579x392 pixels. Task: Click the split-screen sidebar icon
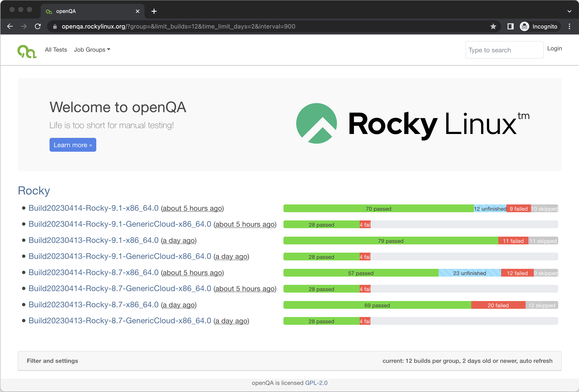[x=510, y=26]
